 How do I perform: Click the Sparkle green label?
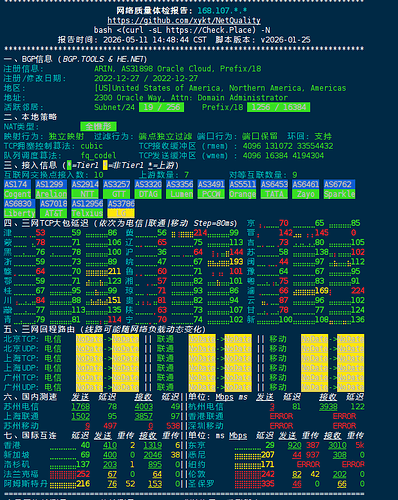click(339, 194)
